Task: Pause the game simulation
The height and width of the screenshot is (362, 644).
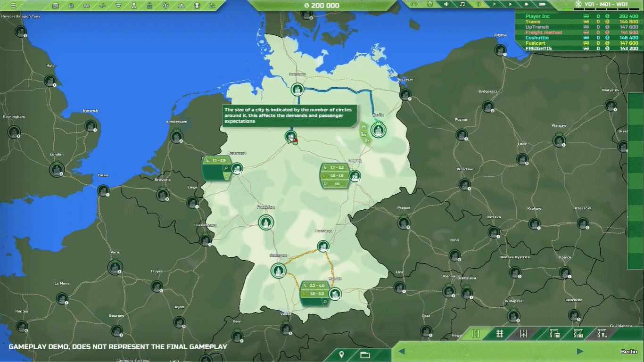Action: 479,4
